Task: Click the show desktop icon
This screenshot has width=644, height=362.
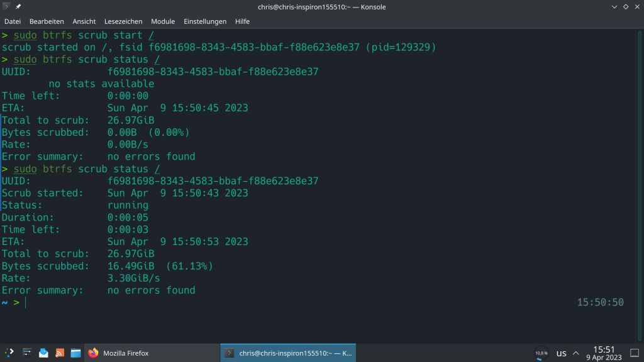Action: tap(635, 353)
